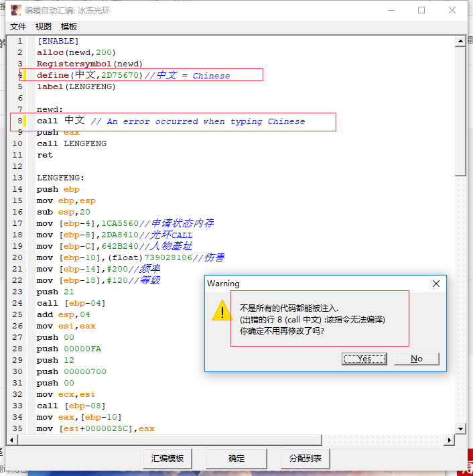Click Yes in the Warning dialog
This screenshot has width=473, height=476.
(364, 359)
